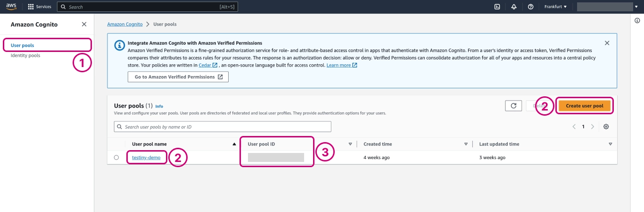Open the Services grid menu

click(x=40, y=7)
